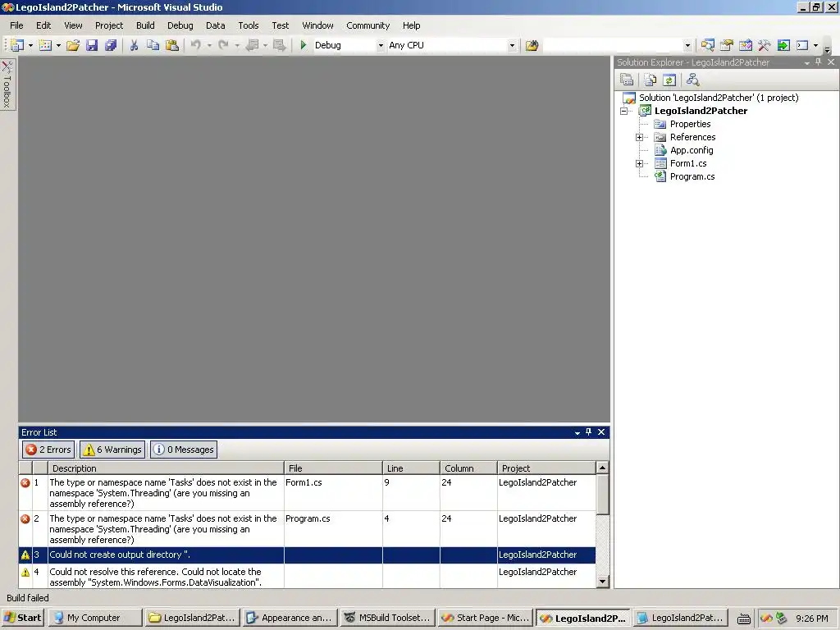Image resolution: width=840 pixels, height=630 pixels.
Task: Open Solution Explorer via toolbar icon
Action: pos(708,46)
